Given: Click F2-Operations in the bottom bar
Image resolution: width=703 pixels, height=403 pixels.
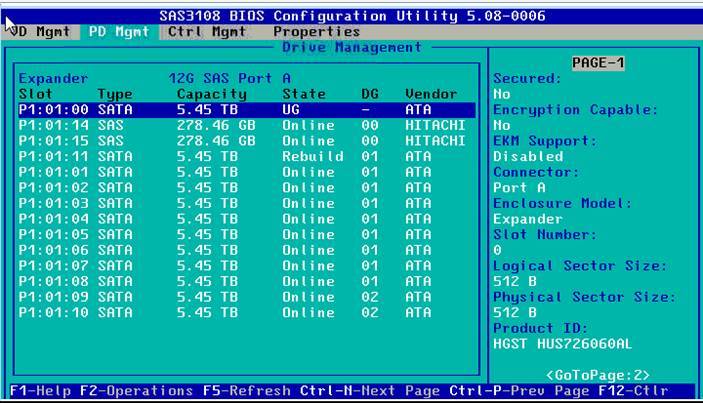Looking at the screenshot, I should pyautogui.click(x=137, y=391).
